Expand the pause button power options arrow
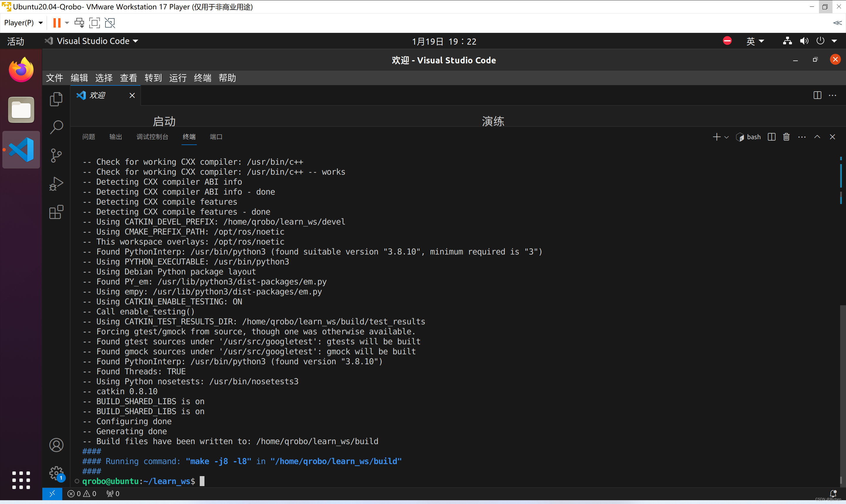The width and height of the screenshot is (846, 504). tap(67, 23)
